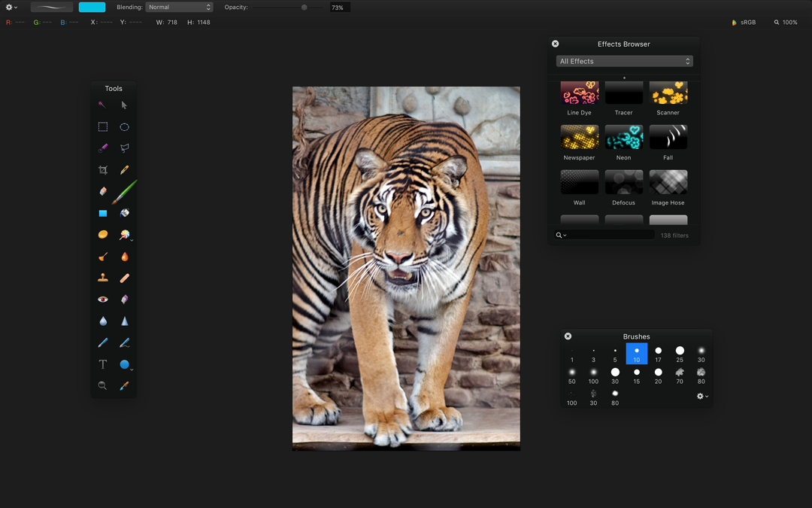Select the green Paintbrush tool

pyautogui.click(x=124, y=192)
